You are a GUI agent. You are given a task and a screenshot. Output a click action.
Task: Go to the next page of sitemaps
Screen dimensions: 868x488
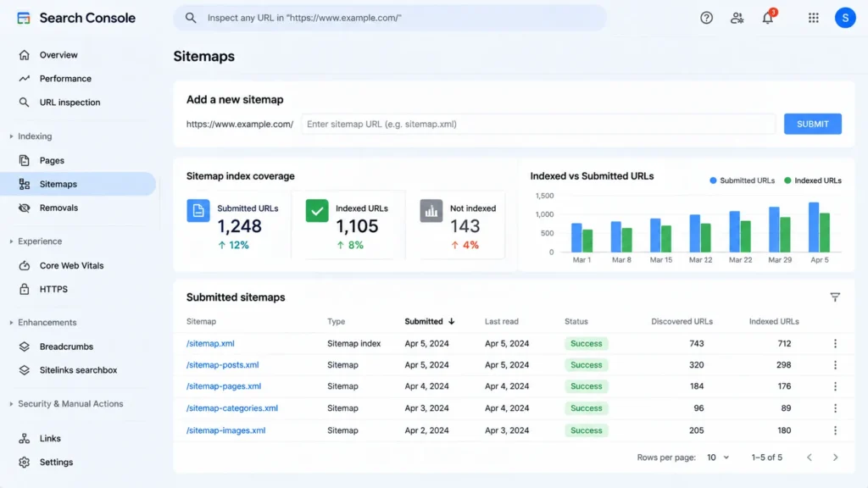point(835,457)
